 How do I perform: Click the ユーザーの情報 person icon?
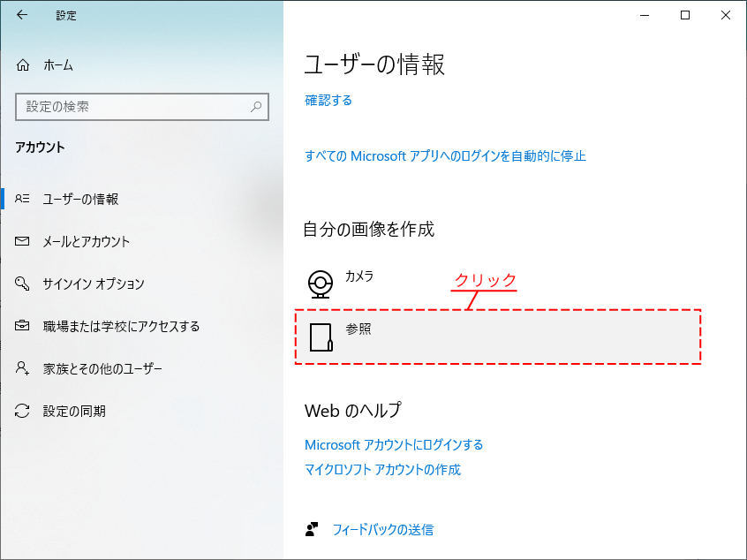[24, 199]
